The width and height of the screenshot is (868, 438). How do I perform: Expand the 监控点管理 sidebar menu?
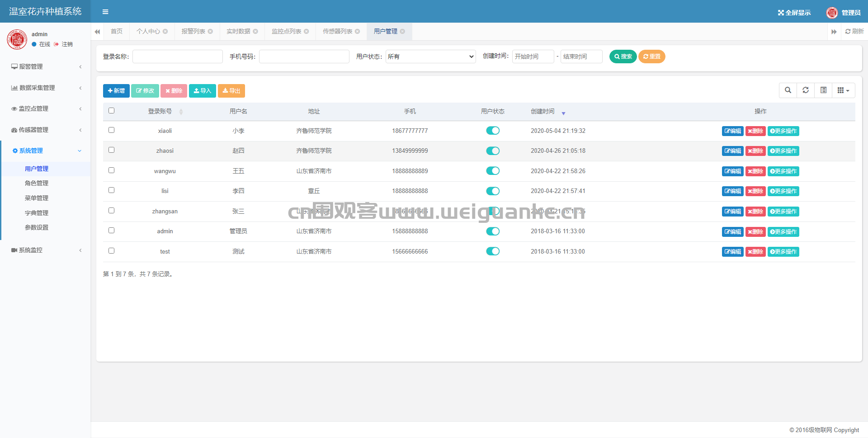pyautogui.click(x=45, y=108)
